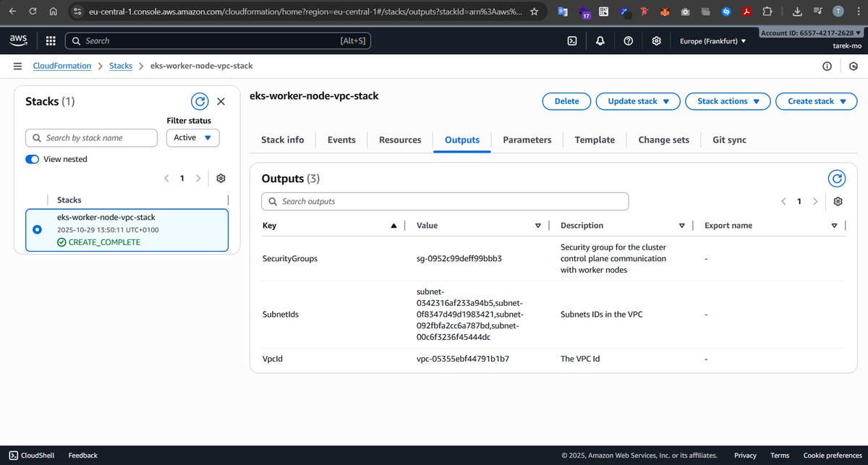Open Outputs table preferences gear
Screen dimensions: 868x465
pyautogui.click(x=838, y=201)
